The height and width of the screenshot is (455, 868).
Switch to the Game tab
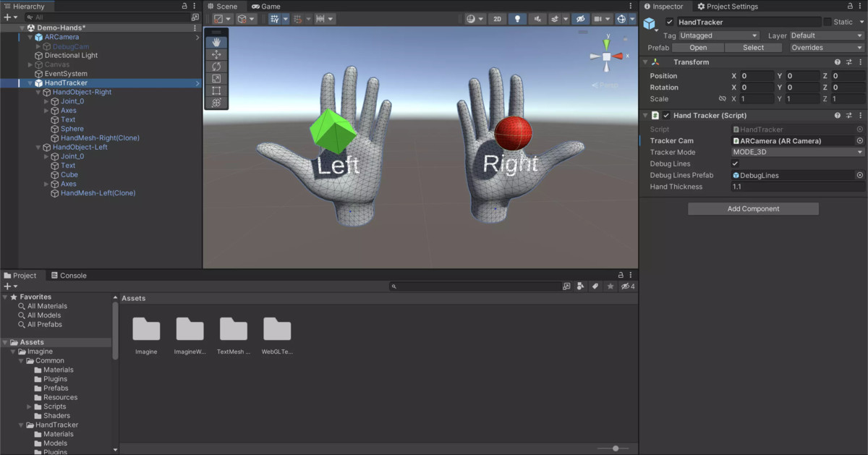click(266, 6)
